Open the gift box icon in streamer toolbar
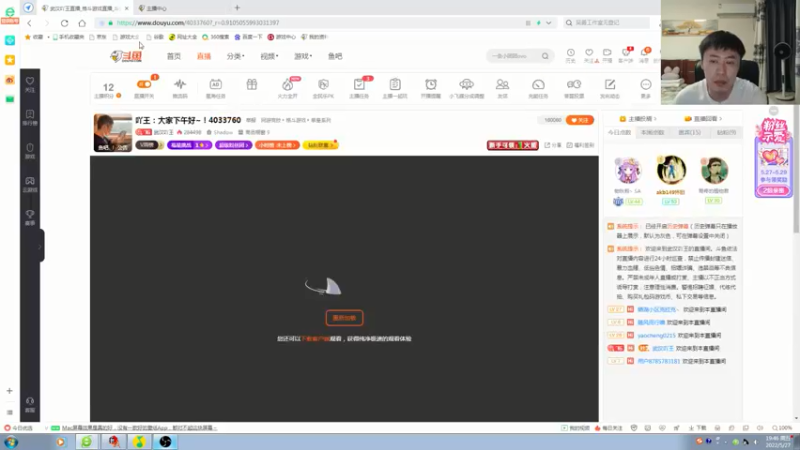The height and width of the screenshot is (450, 800). point(252,84)
